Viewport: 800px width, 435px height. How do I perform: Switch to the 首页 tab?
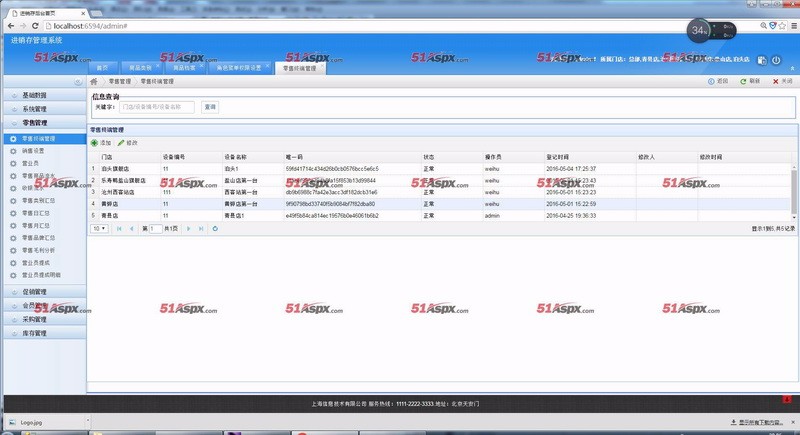click(103, 68)
